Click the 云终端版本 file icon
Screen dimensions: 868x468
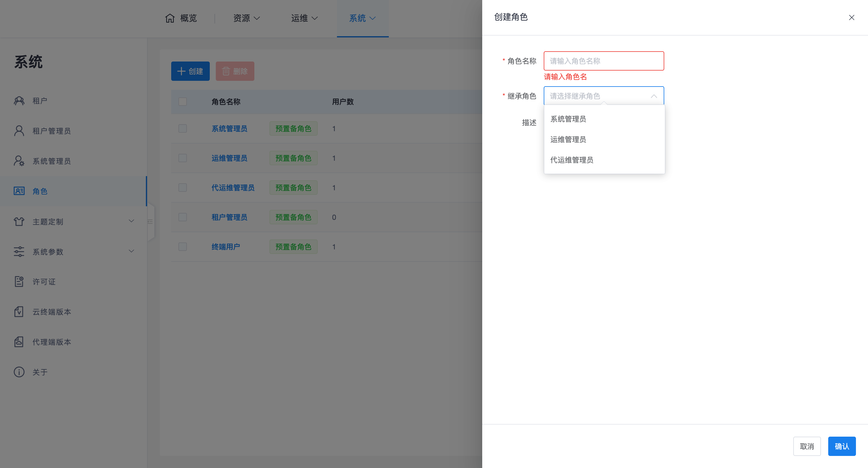(19, 311)
